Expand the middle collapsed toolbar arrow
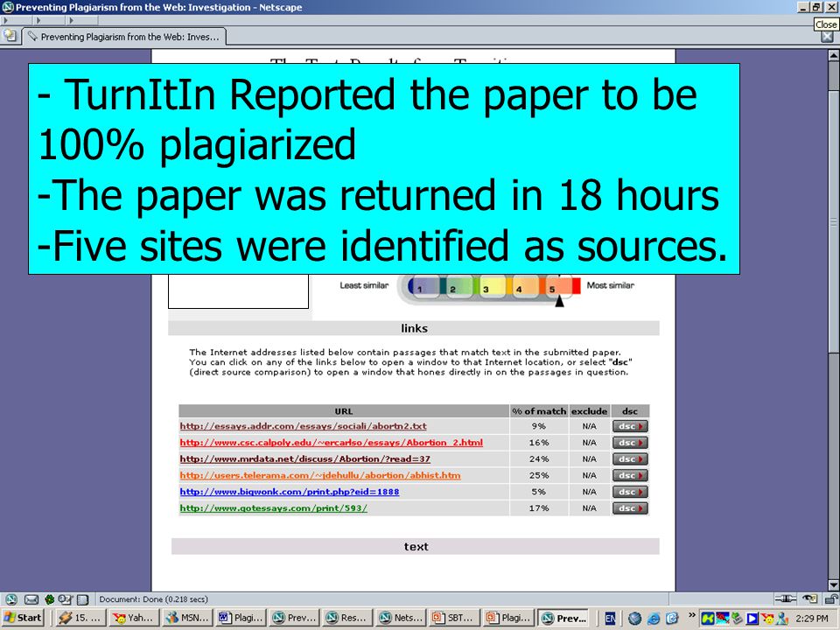This screenshot has width=840, height=630. tap(38, 20)
